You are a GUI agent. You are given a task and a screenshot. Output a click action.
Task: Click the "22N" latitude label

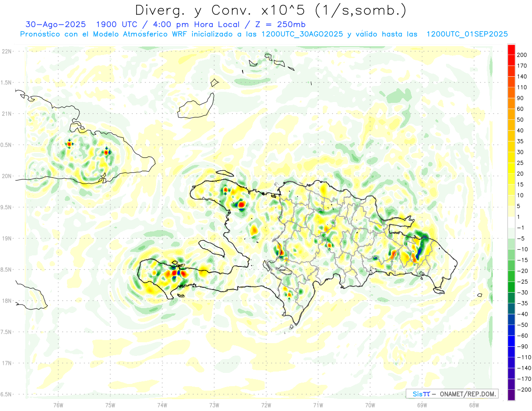[6, 51]
